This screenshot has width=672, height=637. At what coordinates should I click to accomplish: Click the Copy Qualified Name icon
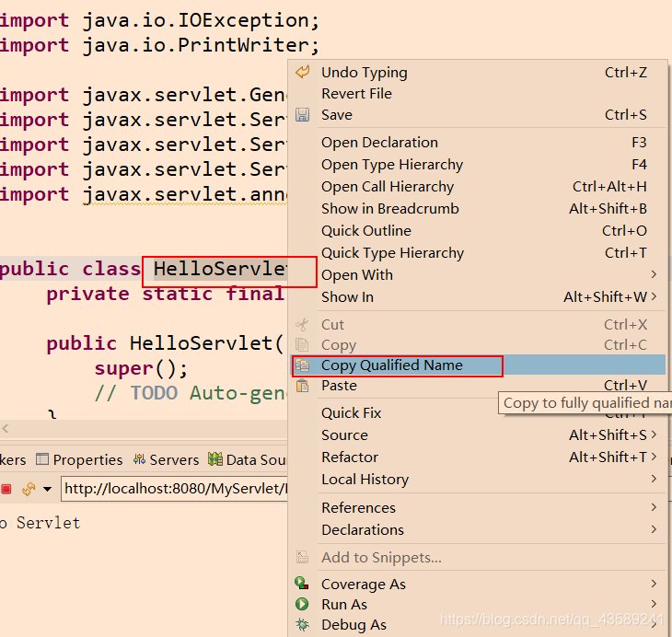(302, 365)
